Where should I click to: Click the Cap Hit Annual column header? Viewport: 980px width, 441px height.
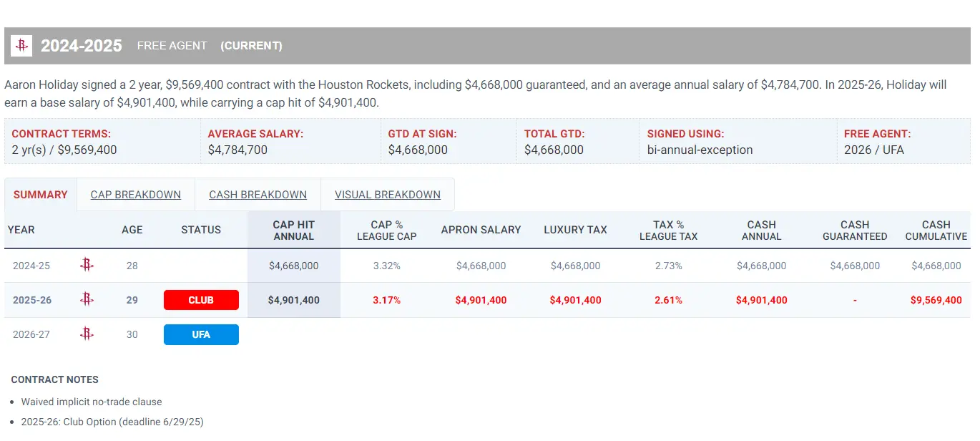(294, 230)
